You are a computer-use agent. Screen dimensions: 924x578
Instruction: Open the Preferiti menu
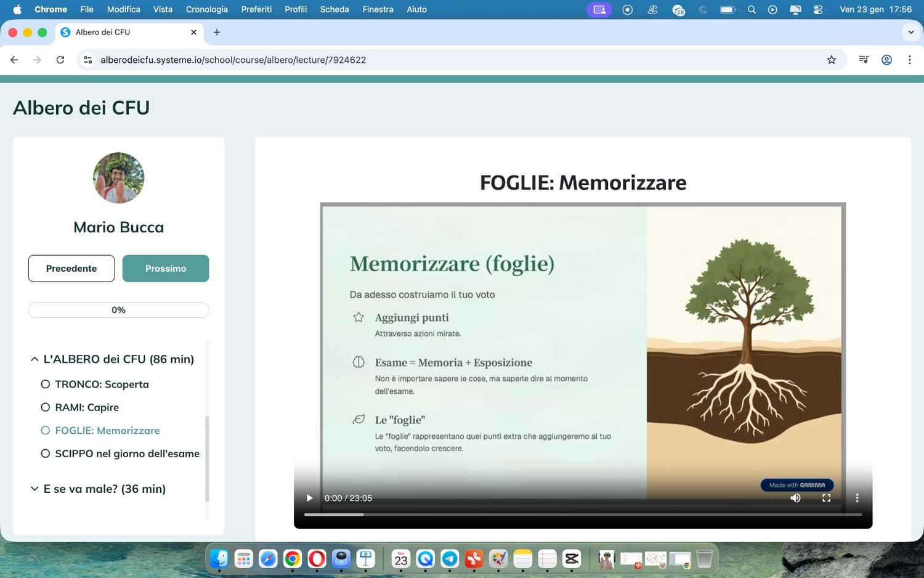coord(256,9)
